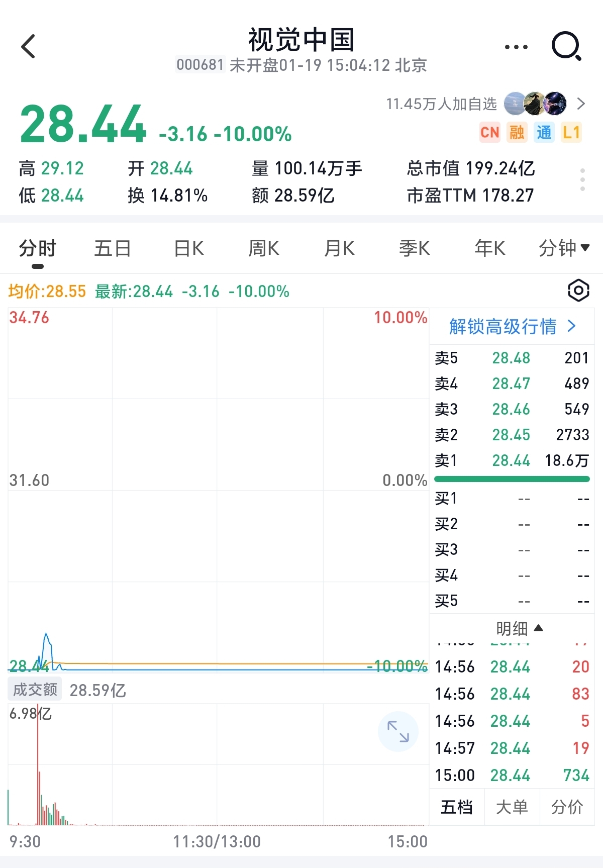Tap the 总市值 199.24亿 value
Image resolution: width=603 pixels, height=868 pixels.
coord(471,168)
